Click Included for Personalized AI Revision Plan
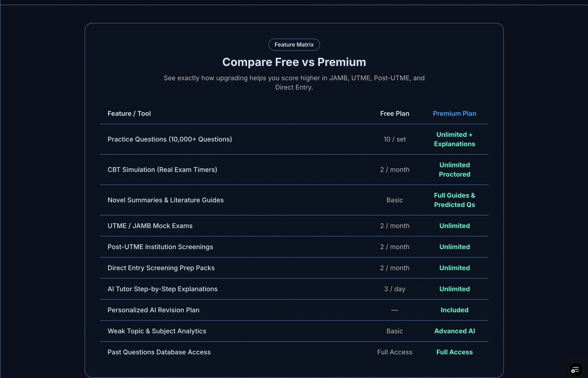Viewport: 588px width, 378px height. [454, 310]
